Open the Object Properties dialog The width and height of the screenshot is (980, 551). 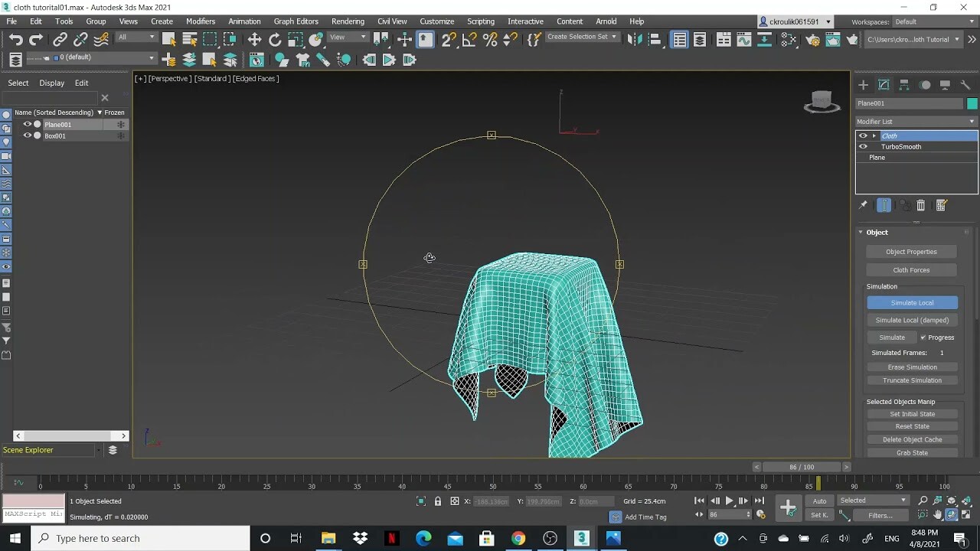911,251
